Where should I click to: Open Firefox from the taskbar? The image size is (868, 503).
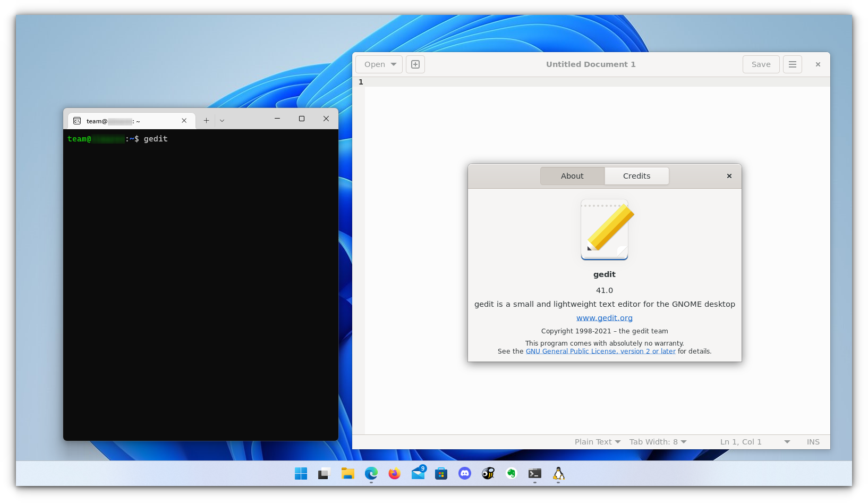394,473
